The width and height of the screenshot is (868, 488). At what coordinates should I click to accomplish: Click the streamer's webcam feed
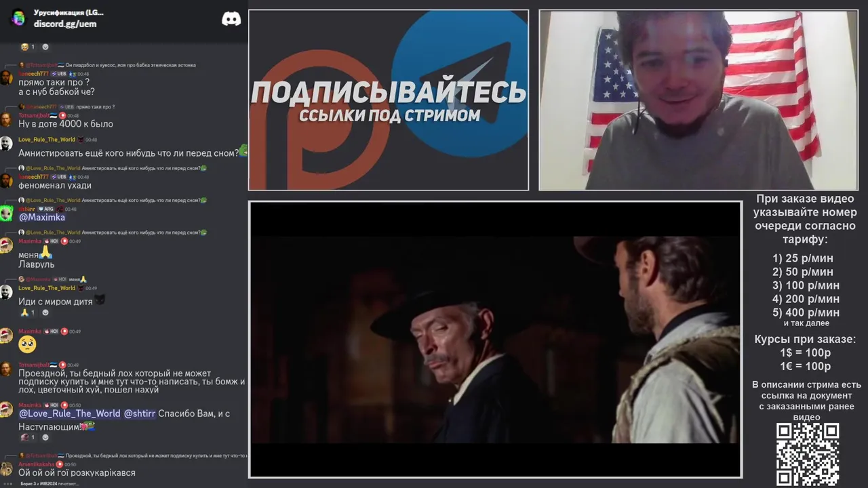(698, 100)
